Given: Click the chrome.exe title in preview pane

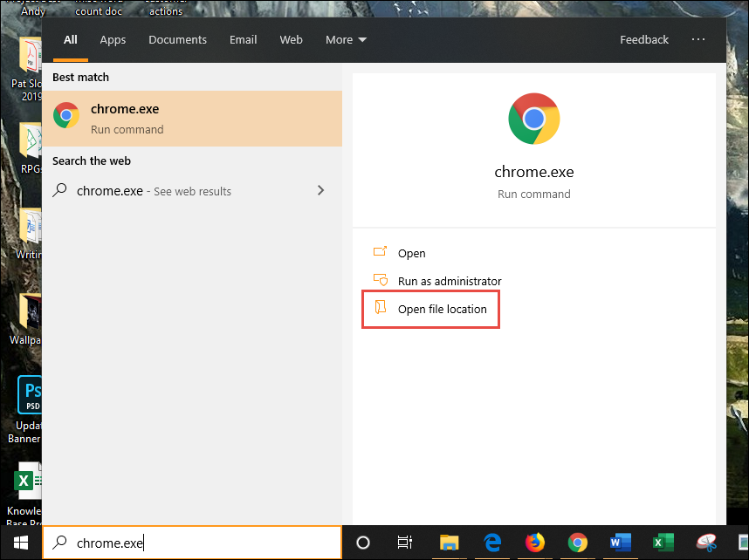Looking at the screenshot, I should [534, 172].
